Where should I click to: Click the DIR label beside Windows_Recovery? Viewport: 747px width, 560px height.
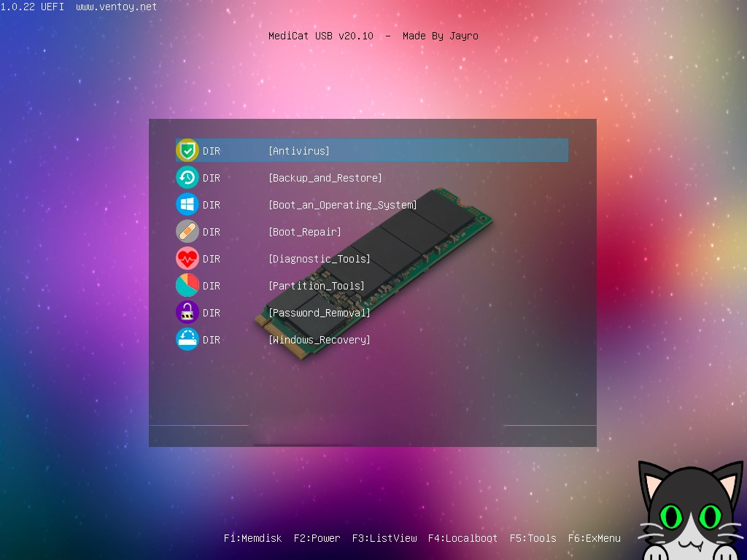pyautogui.click(x=212, y=340)
